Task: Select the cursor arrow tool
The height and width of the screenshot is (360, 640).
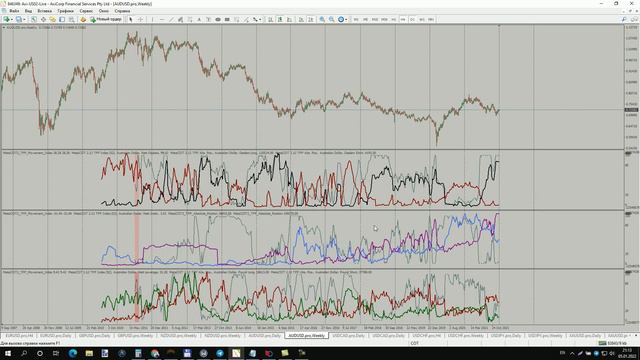Action: coord(131,19)
